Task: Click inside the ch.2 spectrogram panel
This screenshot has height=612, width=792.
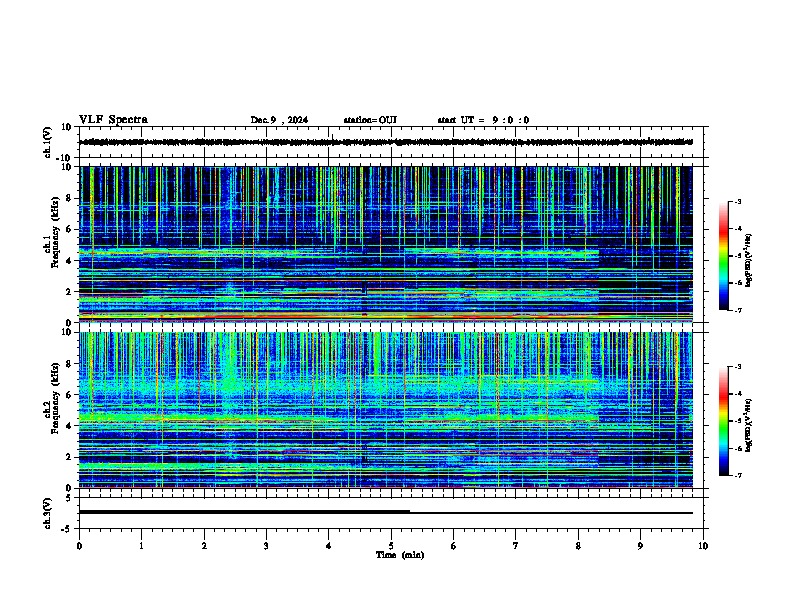Action: (x=386, y=410)
